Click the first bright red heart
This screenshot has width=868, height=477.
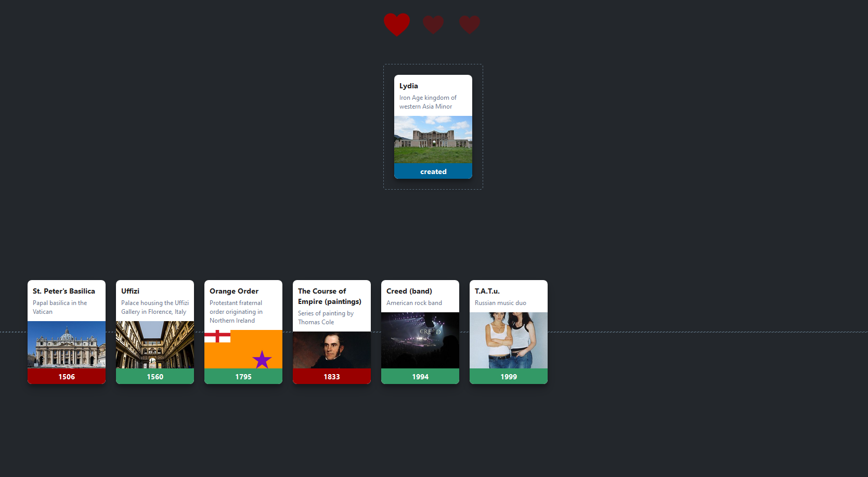click(x=397, y=24)
